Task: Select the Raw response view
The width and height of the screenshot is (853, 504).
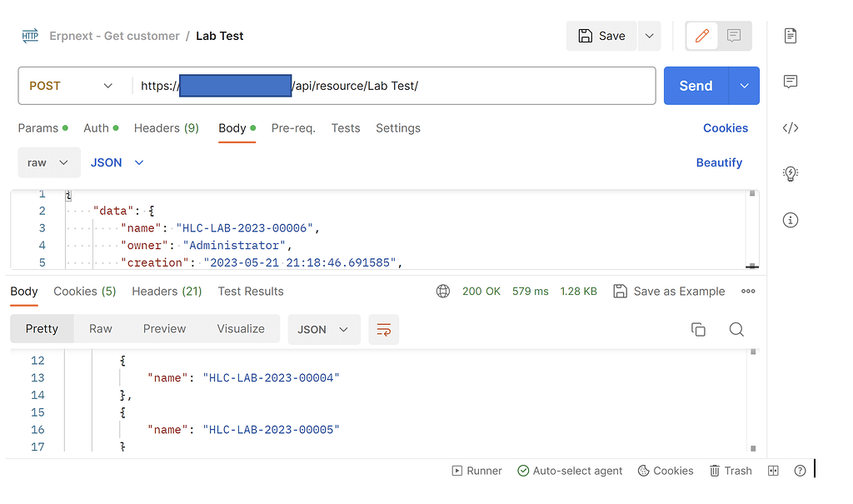Action: click(x=101, y=329)
